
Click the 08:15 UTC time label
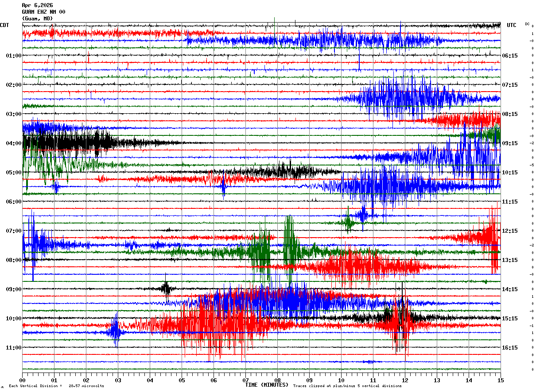[510, 114]
